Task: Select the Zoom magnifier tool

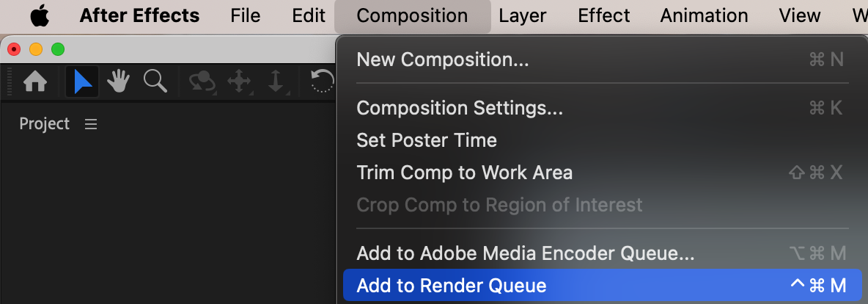Action: pos(155,82)
